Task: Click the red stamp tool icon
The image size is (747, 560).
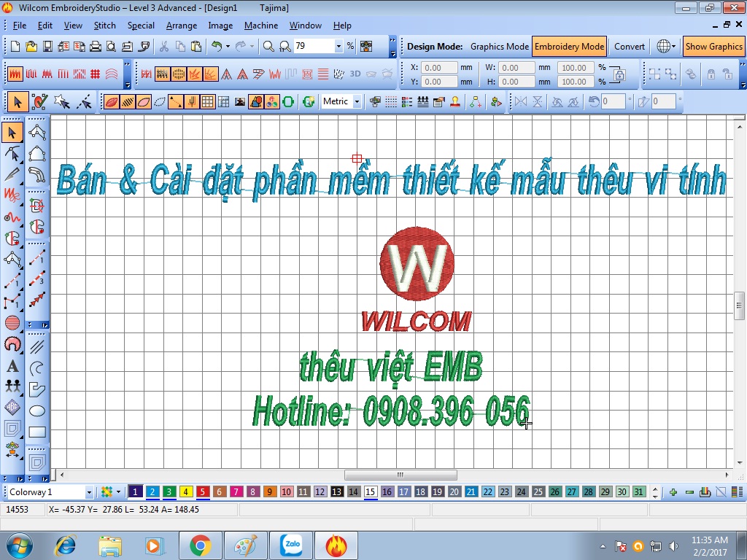Action: click(x=455, y=101)
